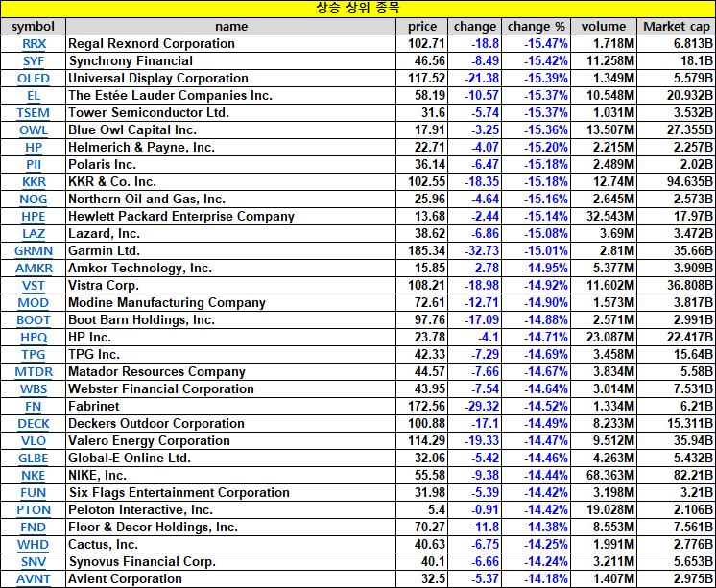
Task: Select the 'change %' column header
Action: (x=537, y=27)
